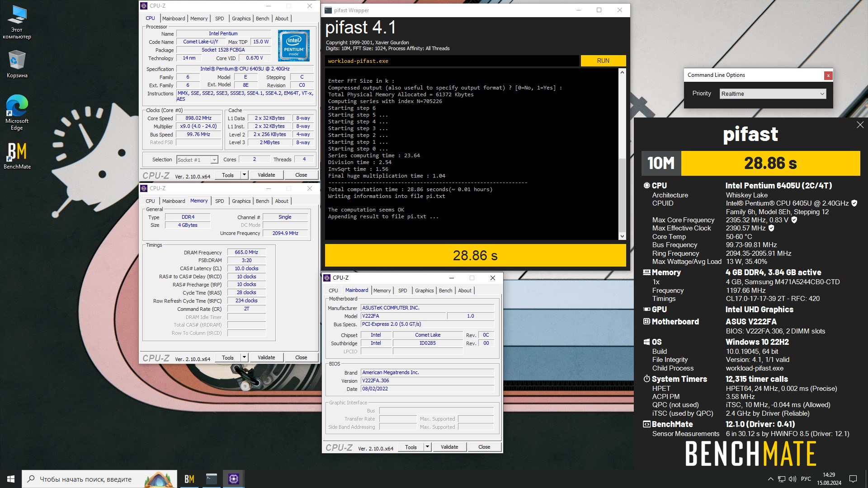Click the taskbar search box
This screenshot has width=868, height=488.
click(99, 479)
